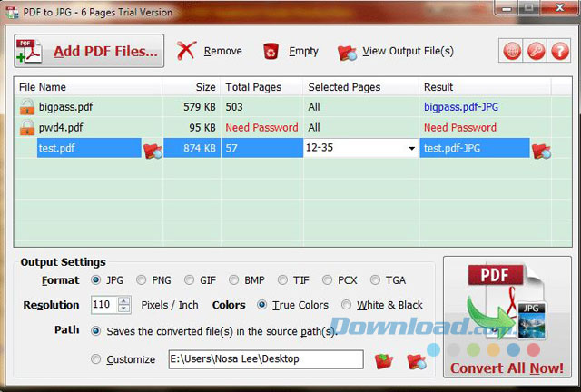
Task: Click the Total Pages column header
Action: 262,87
